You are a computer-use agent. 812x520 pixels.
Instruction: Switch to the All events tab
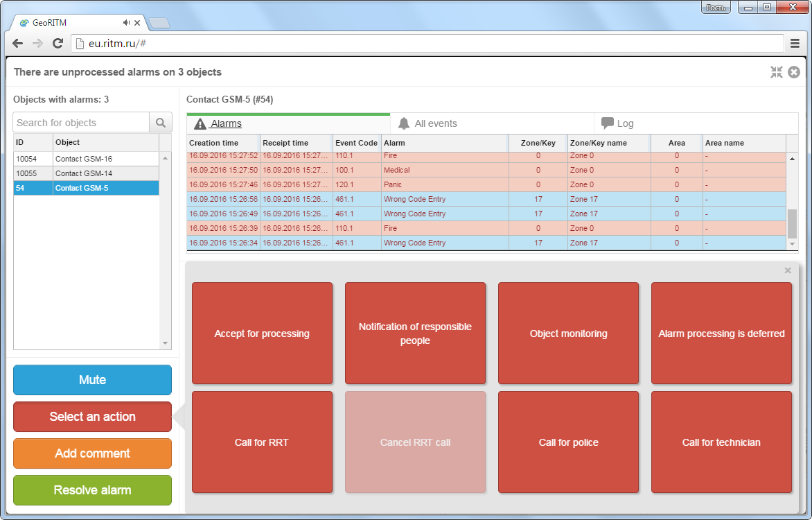click(427, 123)
